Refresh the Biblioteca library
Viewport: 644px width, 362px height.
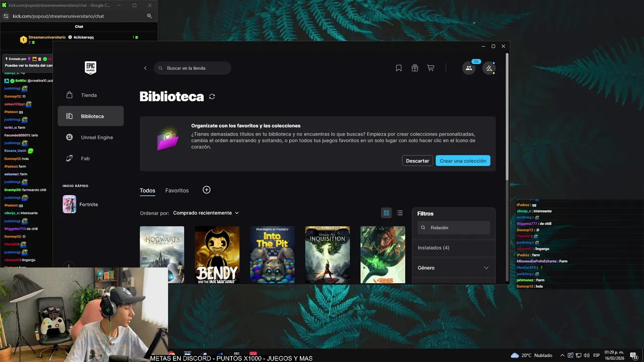212,97
